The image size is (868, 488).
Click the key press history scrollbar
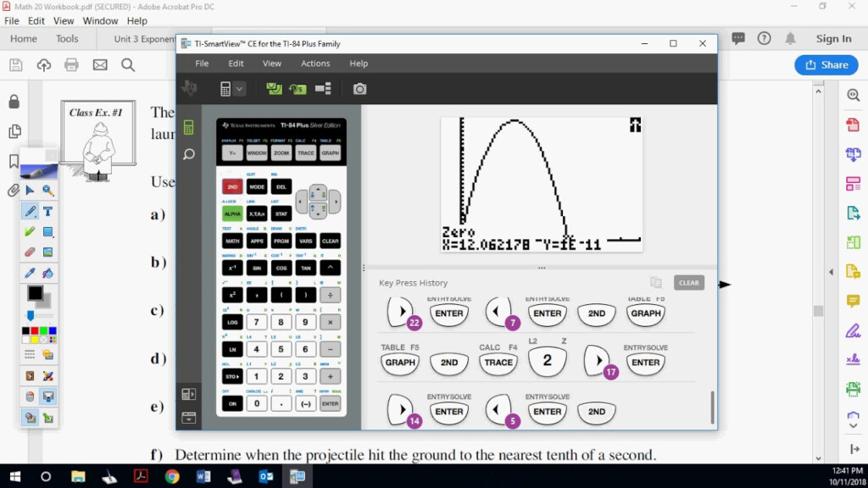click(x=712, y=408)
